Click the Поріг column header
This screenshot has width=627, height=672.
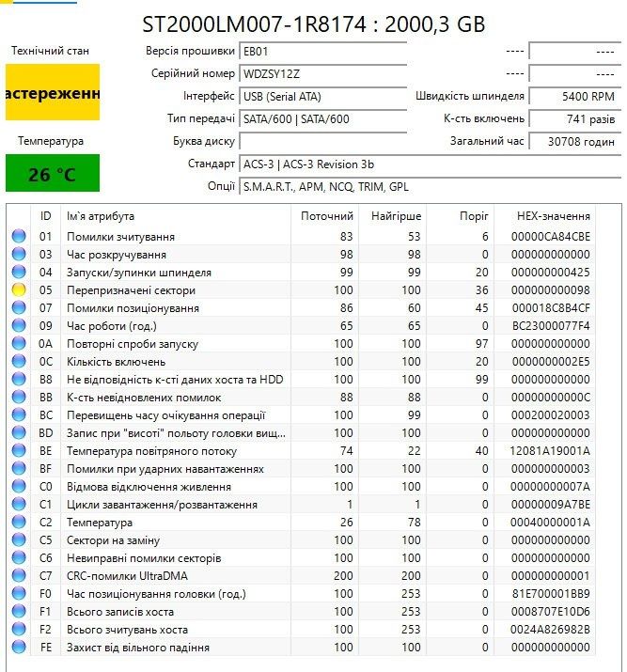click(461, 216)
